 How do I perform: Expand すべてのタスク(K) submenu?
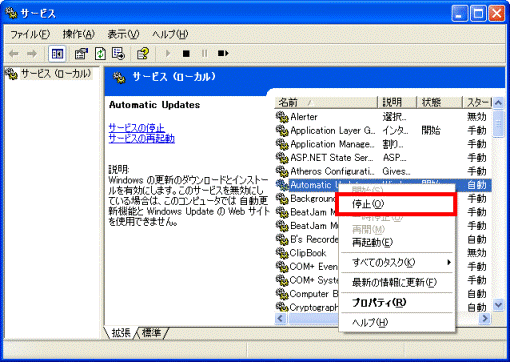click(x=397, y=263)
